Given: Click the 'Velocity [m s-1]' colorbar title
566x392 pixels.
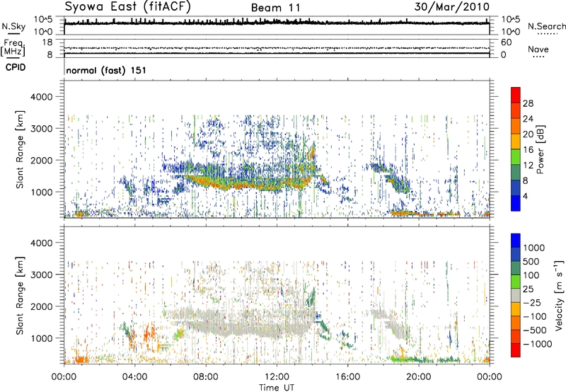Looking at the screenshot, I should [559, 295].
